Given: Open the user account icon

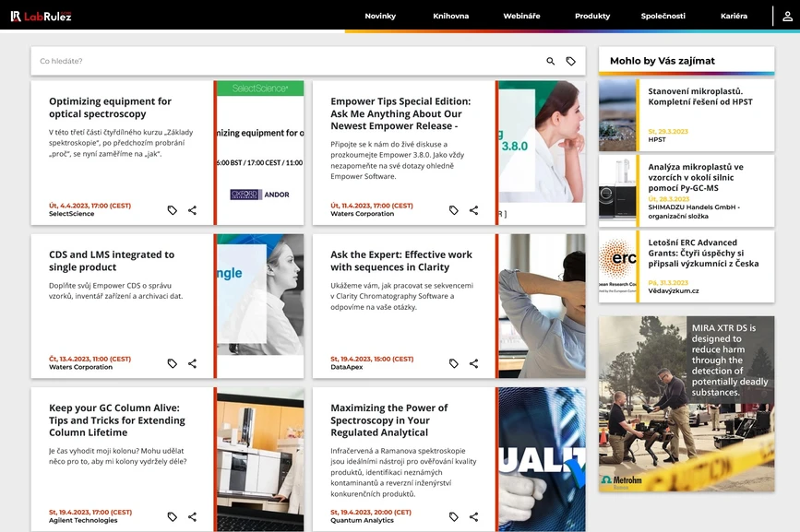Looking at the screenshot, I should (788, 16).
